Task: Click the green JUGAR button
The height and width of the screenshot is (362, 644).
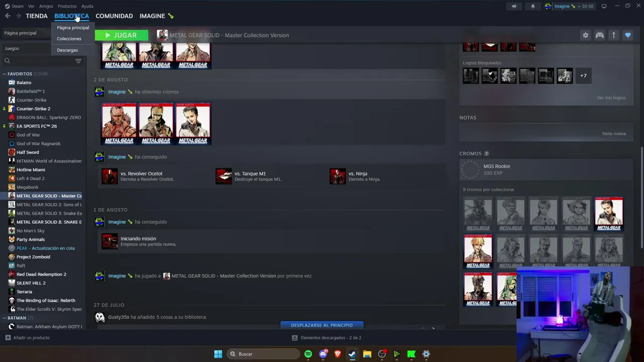Action: pos(121,35)
